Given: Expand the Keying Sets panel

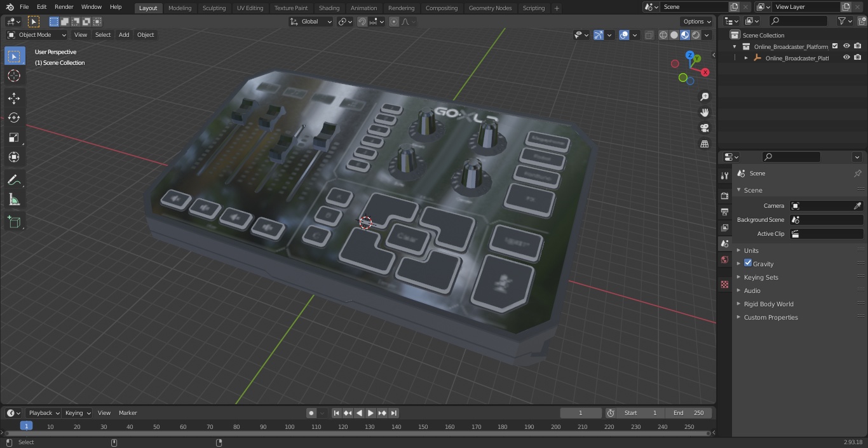Looking at the screenshot, I should [x=761, y=277].
